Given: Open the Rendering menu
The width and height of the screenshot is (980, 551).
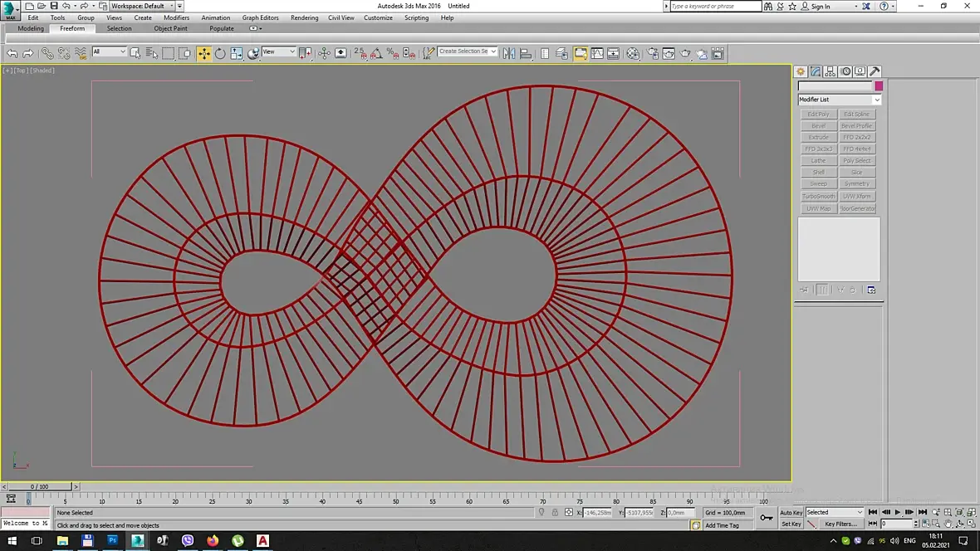Looking at the screenshot, I should (304, 17).
